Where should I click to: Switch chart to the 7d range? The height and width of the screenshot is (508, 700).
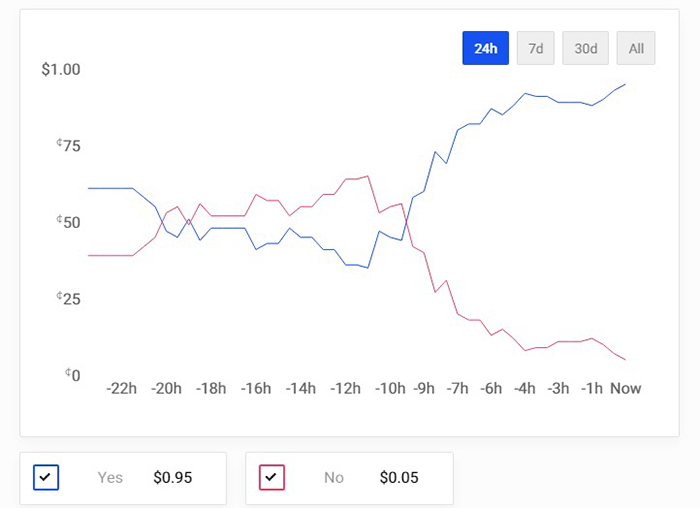point(536,48)
